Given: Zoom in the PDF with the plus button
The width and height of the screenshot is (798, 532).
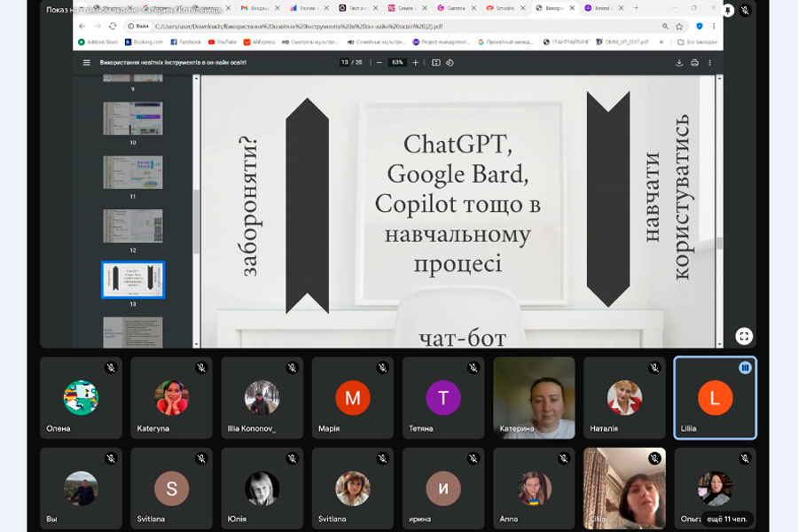Looking at the screenshot, I should coord(415,63).
